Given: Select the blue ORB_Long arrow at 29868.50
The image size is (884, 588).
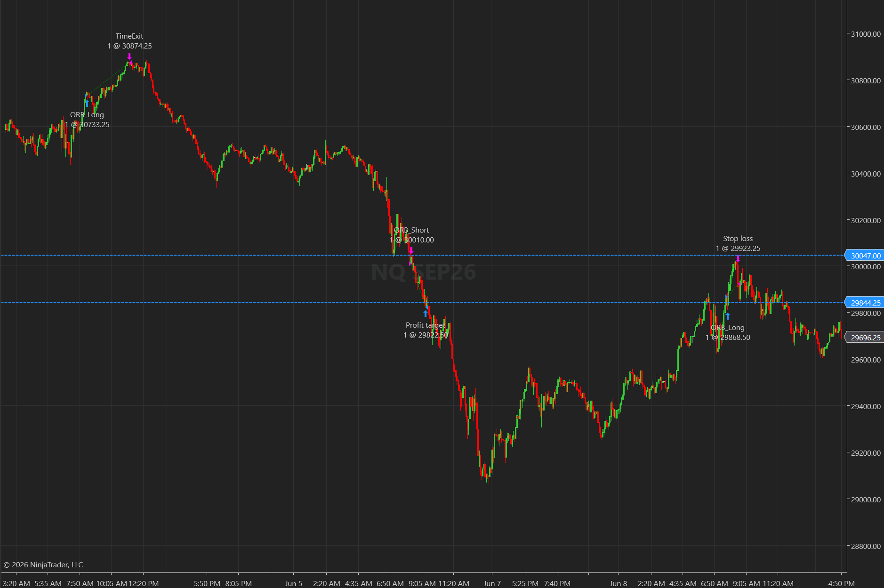Looking at the screenshot, I should pyautogui.click(x=728, y=316).
